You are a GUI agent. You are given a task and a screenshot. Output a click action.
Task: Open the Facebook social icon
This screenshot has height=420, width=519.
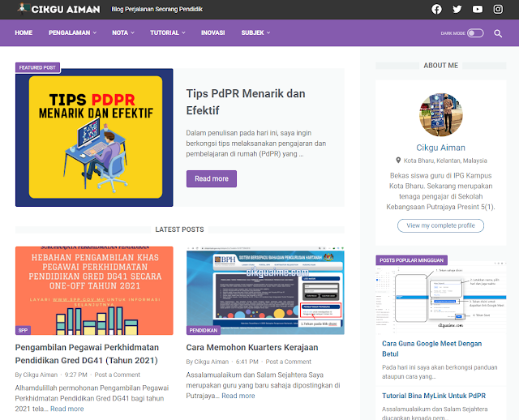436,9
